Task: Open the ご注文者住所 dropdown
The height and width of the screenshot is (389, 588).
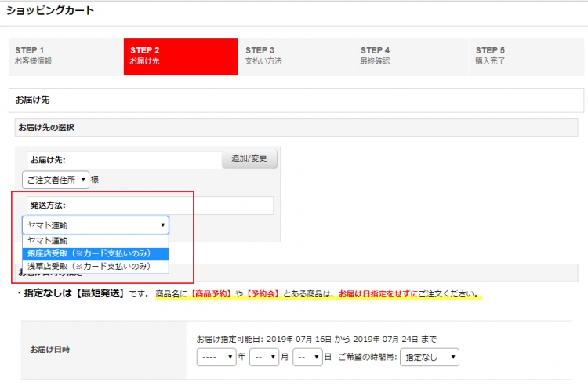Action: [56, 180]
